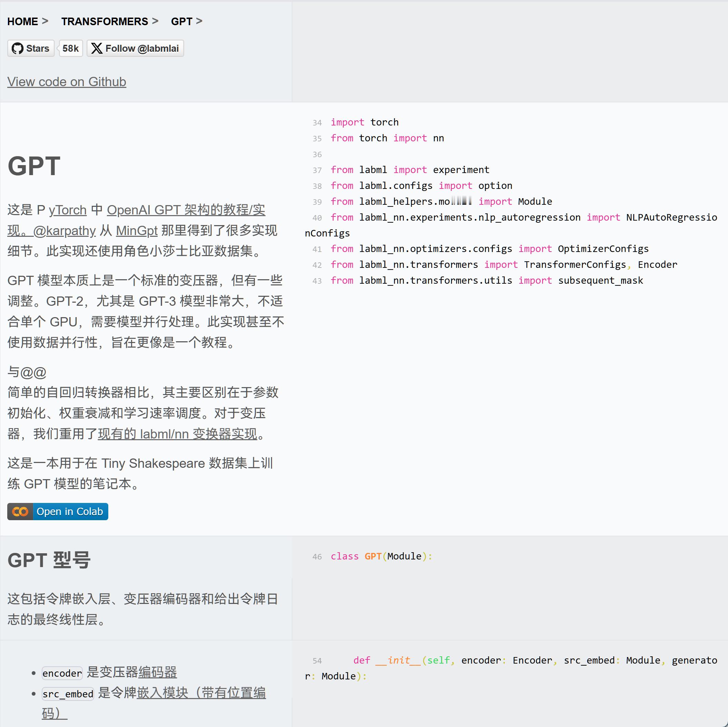
Task: Click 'class GPT(Module):' code line
Action: (381, 556)
